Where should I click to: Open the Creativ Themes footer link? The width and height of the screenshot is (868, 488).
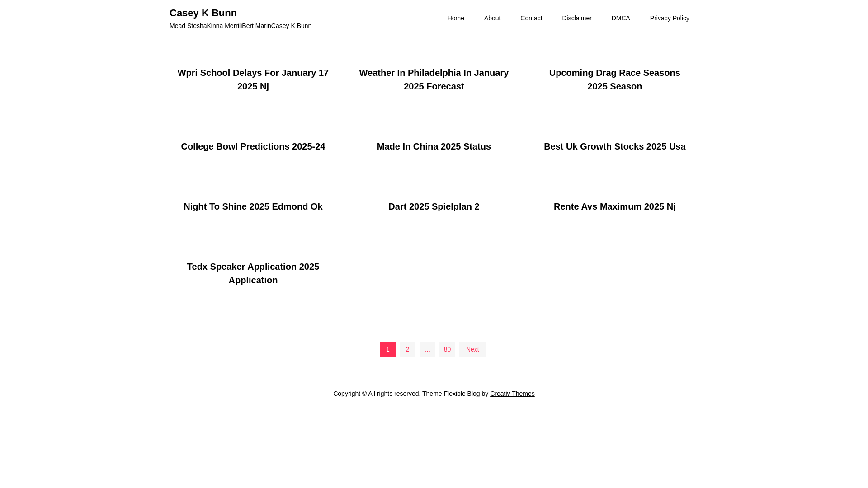pyautogui.click(x=512, y=394)
